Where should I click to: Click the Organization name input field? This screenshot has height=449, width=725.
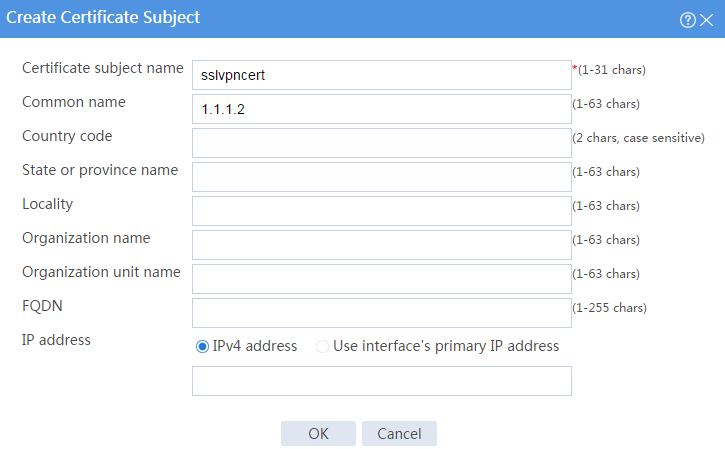click(x=381, y=245)
